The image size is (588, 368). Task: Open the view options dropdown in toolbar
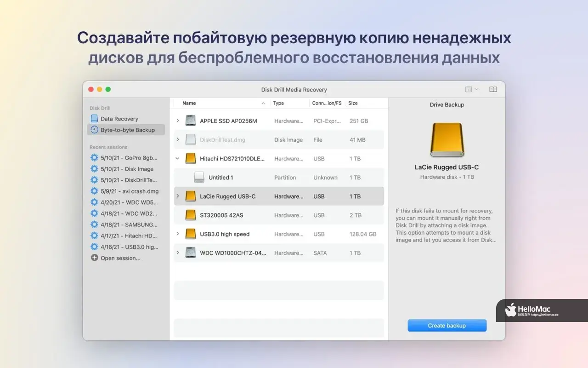471,89
